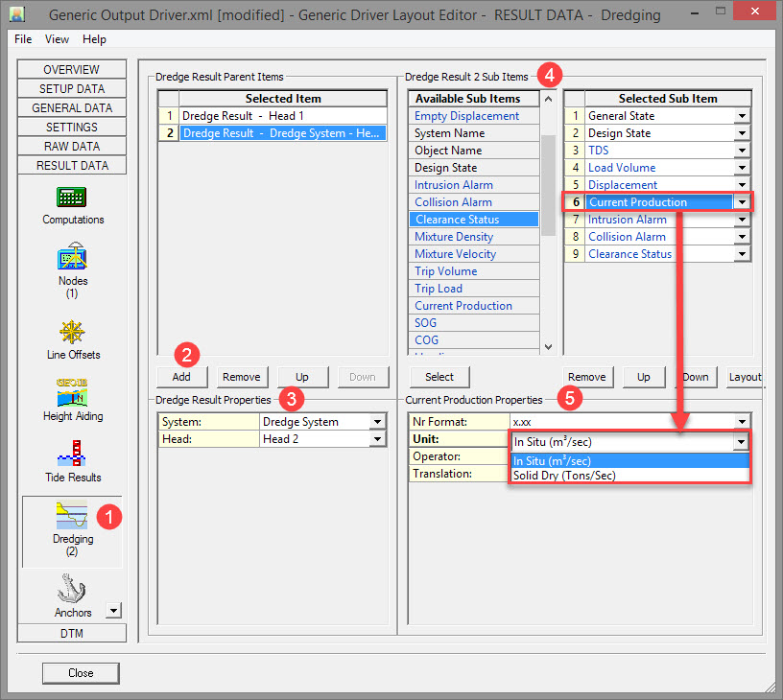Select the Dredging icon
The height and width of the screenshot is (700, 783).
(73, 516)
